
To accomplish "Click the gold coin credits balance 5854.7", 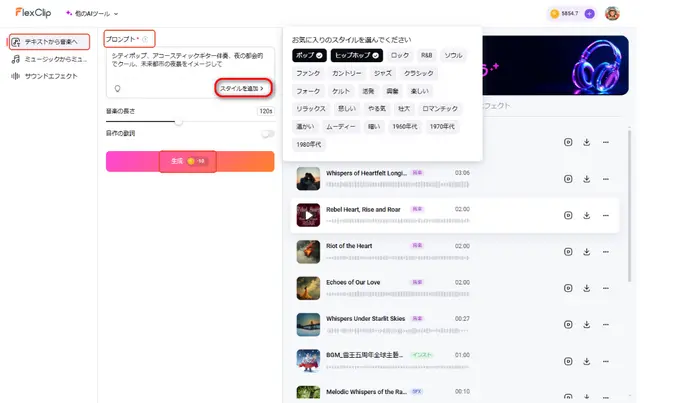I will tap(565, 14).
